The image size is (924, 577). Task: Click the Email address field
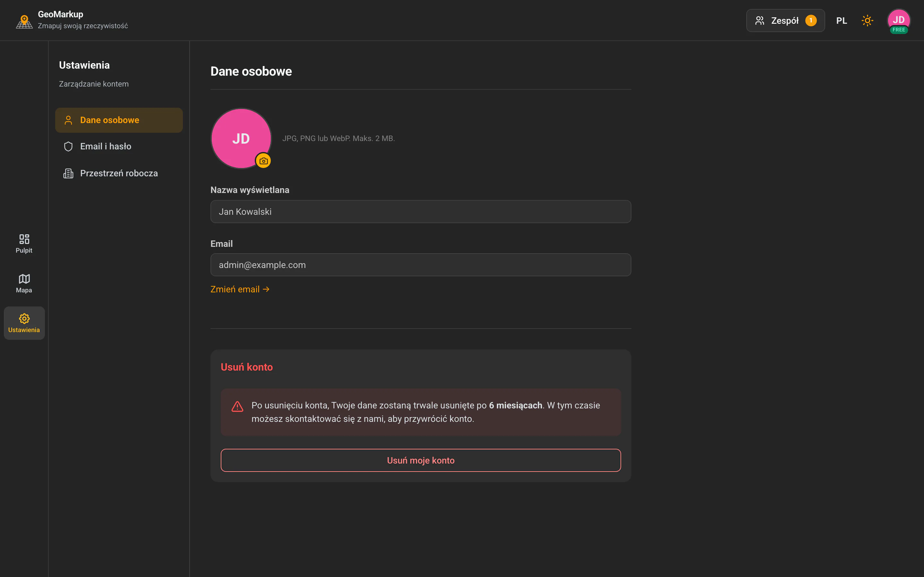420,265
